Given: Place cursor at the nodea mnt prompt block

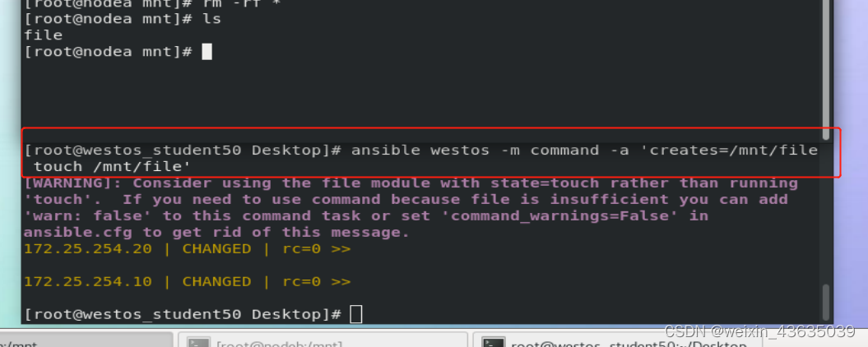Looking at the screenshot, I should [x=207, y=52].
